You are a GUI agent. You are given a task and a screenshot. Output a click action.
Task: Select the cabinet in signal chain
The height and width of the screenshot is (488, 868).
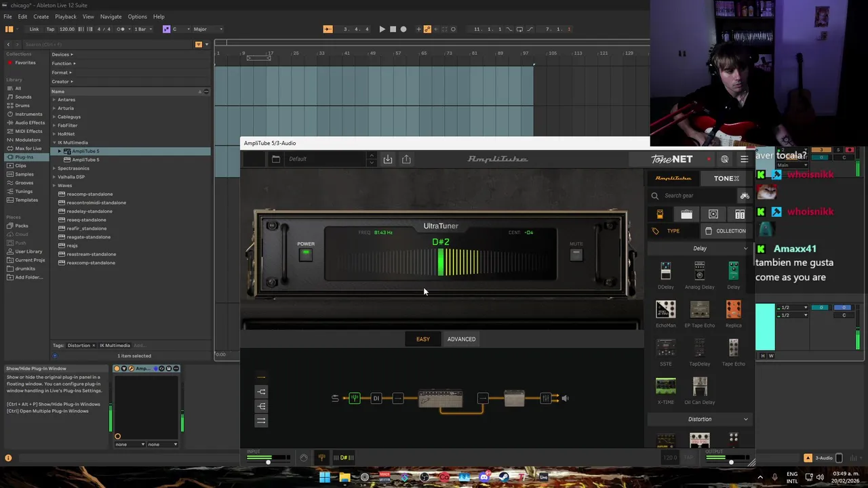[x=514, y=399]
